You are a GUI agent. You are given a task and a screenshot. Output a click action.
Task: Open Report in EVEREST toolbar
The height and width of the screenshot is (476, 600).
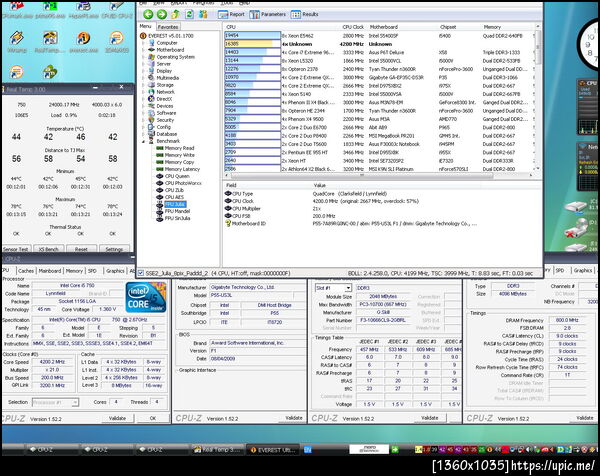click(x=231, y=15)
